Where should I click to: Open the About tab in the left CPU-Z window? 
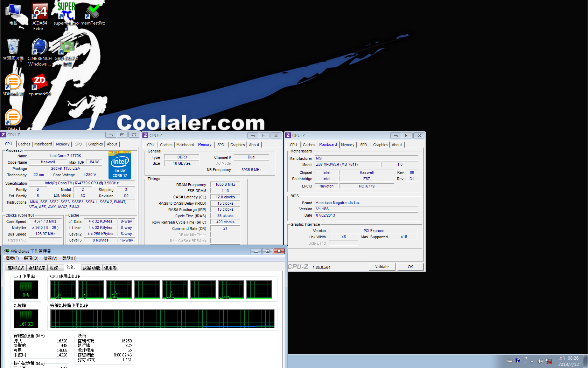pyautogui.click(x=112, y=144)
